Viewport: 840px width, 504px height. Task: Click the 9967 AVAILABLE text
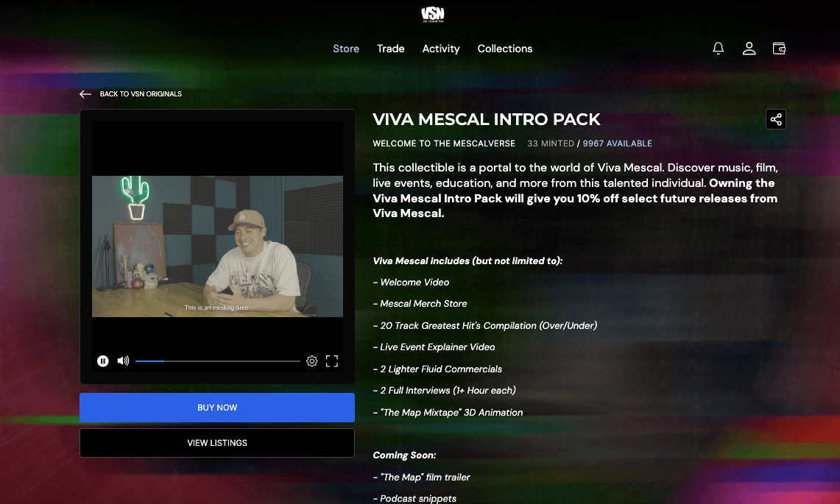pos(617,143)
